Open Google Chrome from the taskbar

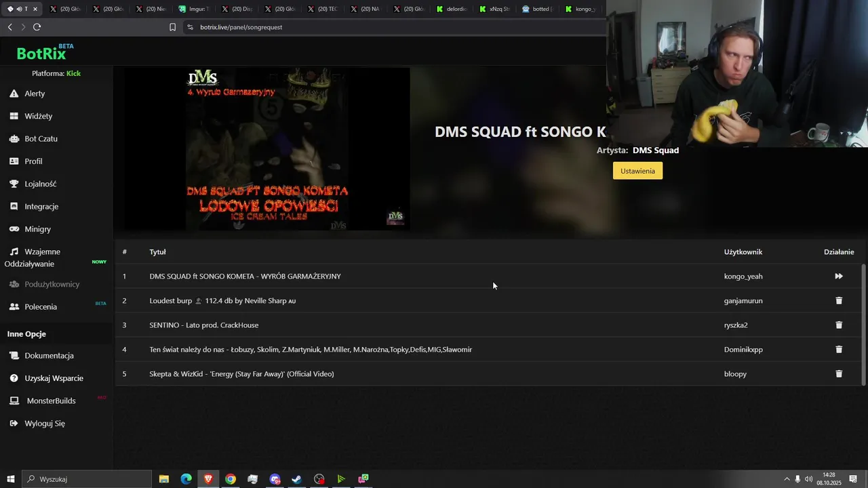(231, 479)
